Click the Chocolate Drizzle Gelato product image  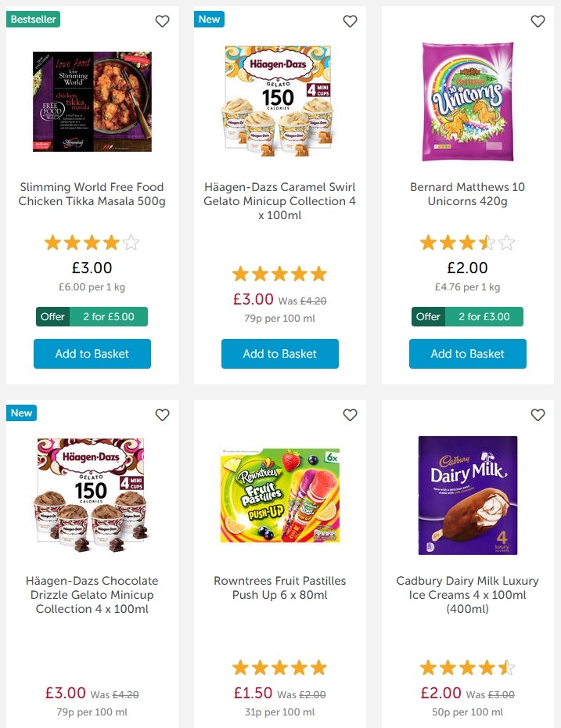click(x=92, y=495)
